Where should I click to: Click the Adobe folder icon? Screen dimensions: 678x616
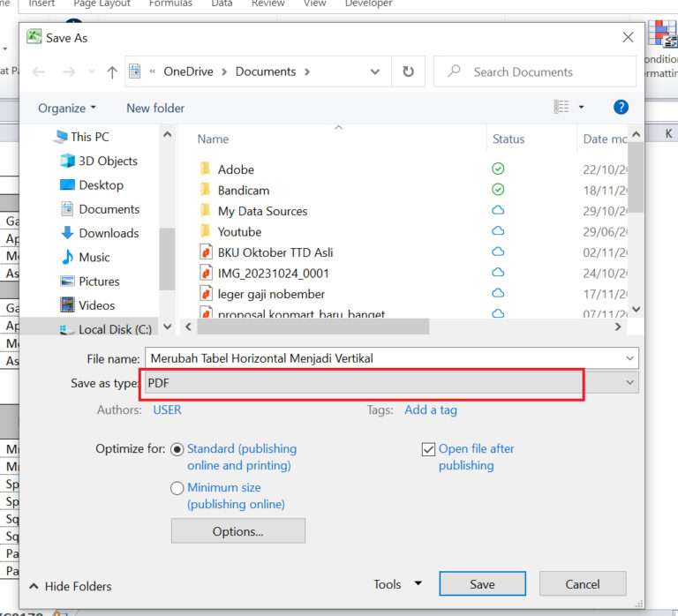click(206, 169)
